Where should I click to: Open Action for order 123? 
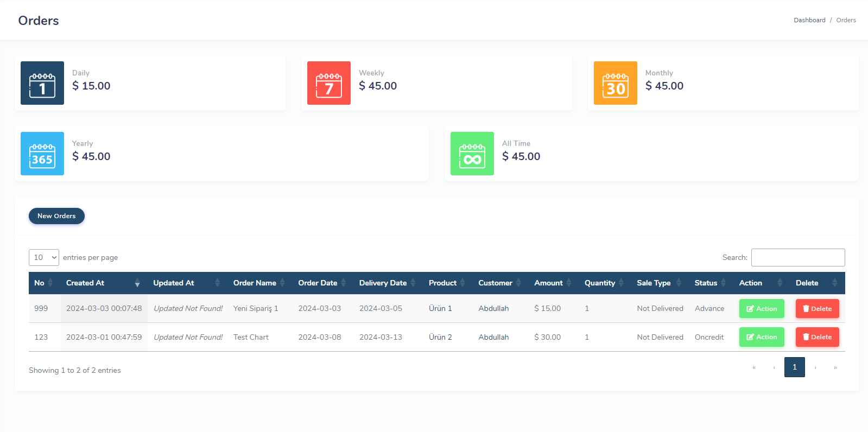pos(761,337)
